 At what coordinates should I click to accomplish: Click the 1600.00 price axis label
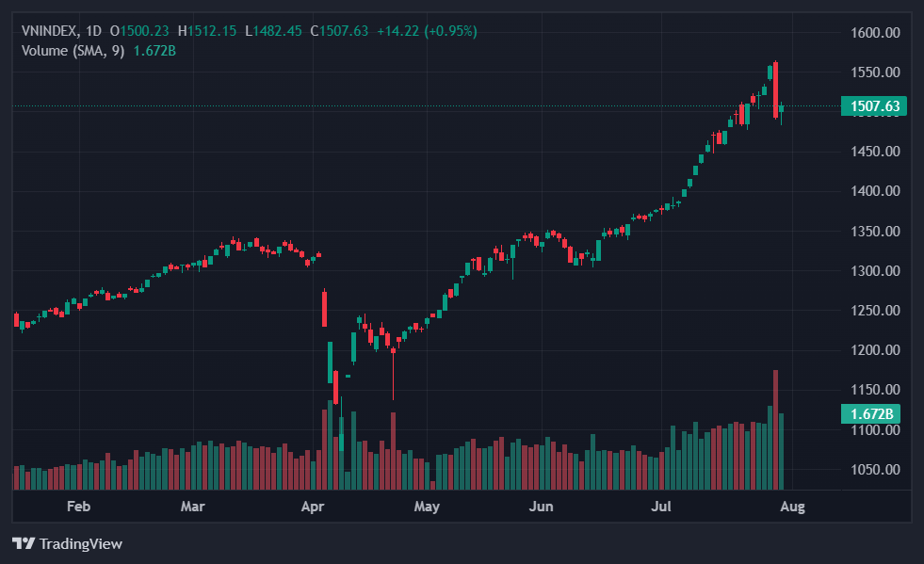(x=875, y=33)
